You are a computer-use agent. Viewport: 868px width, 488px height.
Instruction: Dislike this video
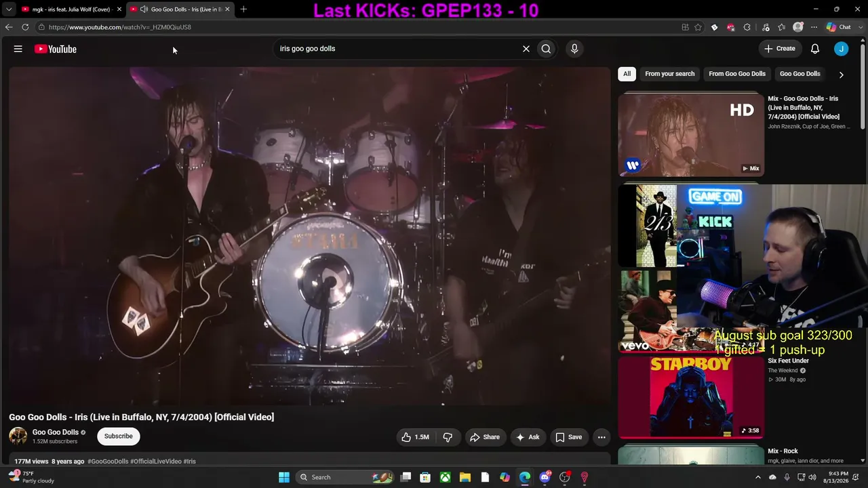448,437
